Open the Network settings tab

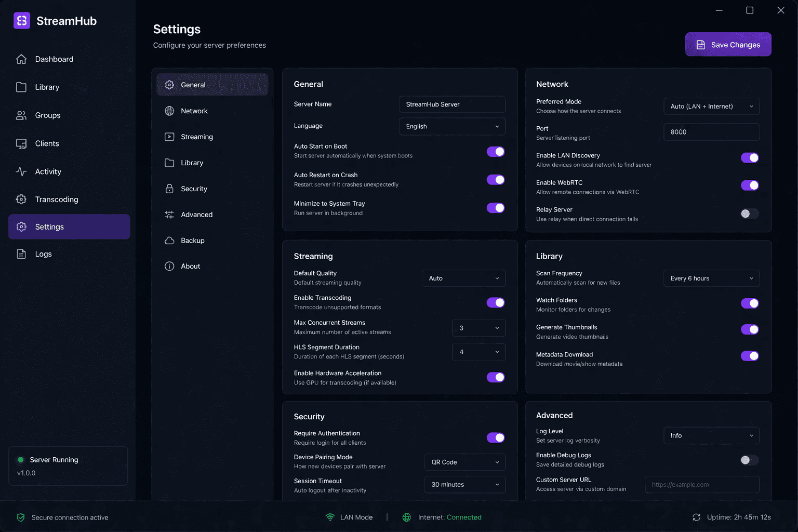212,111
